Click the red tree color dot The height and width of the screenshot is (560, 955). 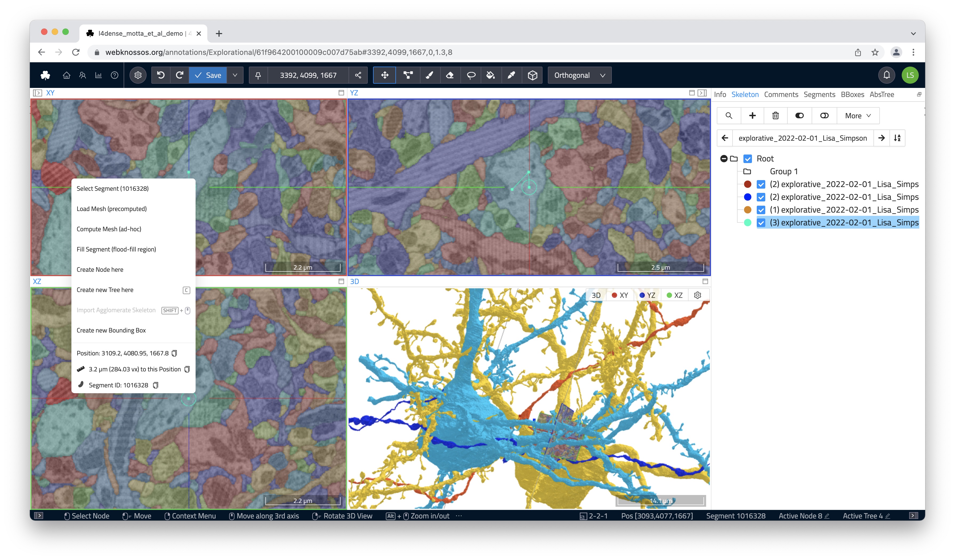(748, 184)
